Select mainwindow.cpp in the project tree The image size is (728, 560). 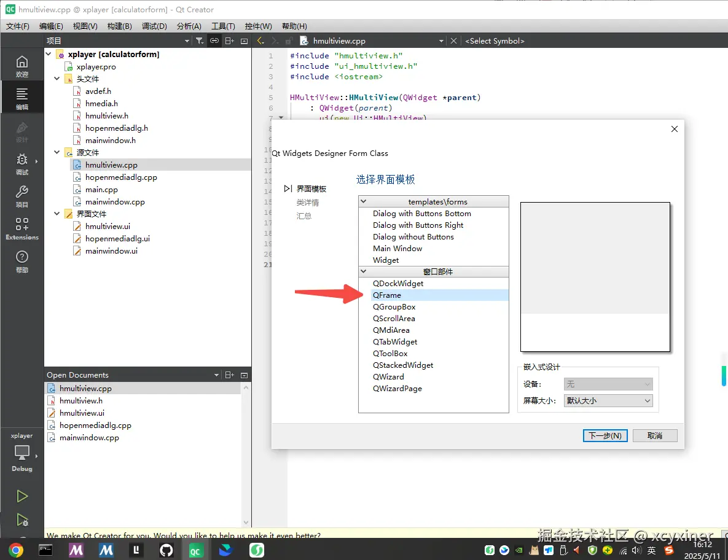115,202
